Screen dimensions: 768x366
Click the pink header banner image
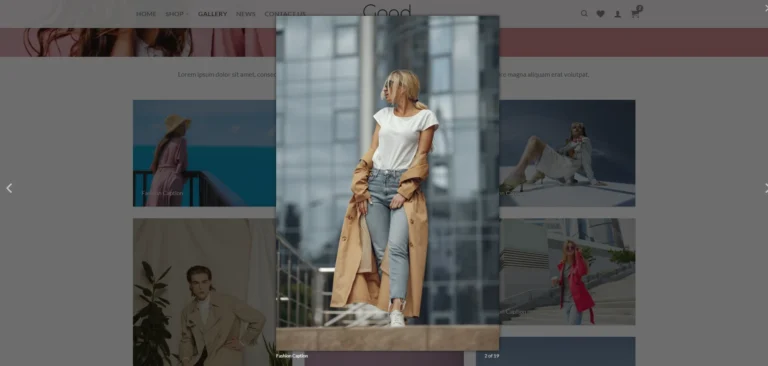coord(138,42)
